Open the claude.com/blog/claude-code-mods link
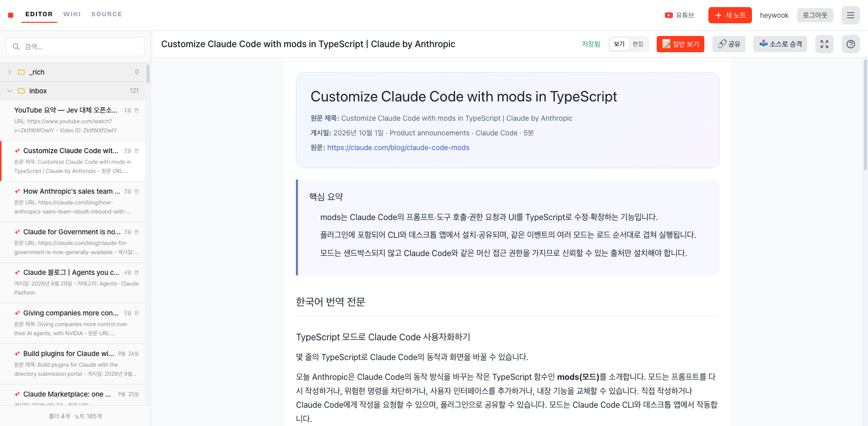Screen dimensions: 868x426 (x=398, y=148)
